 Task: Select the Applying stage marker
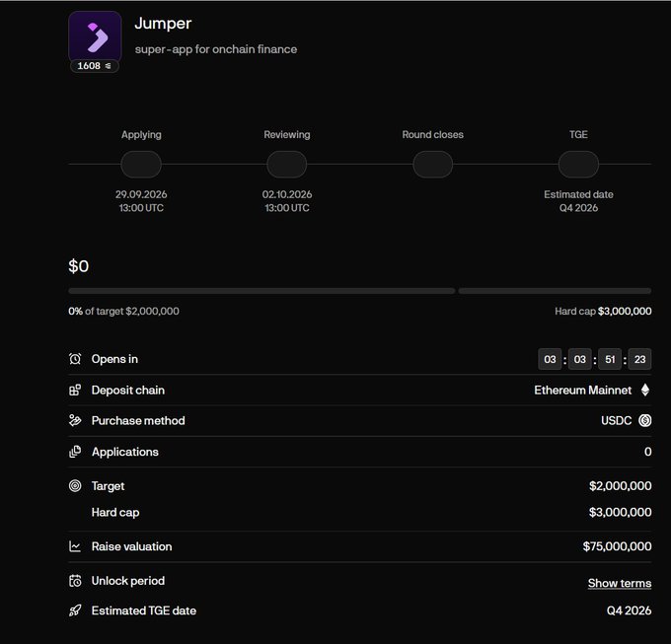(141, 165)
